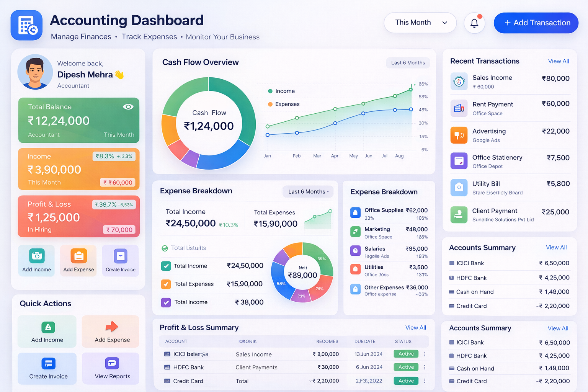Expand Last 6 Months in Expense Breakdown
Screen dimensions: 588x392
pos(308,192)
